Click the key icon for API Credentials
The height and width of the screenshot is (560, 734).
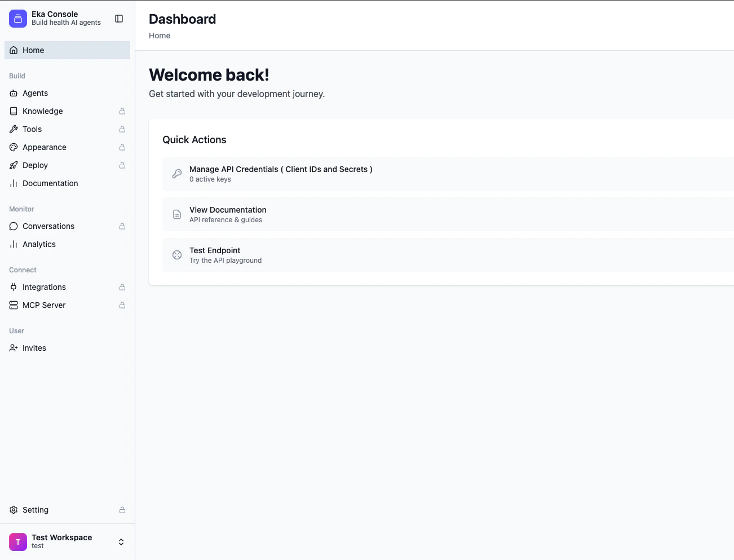point(177,174)
